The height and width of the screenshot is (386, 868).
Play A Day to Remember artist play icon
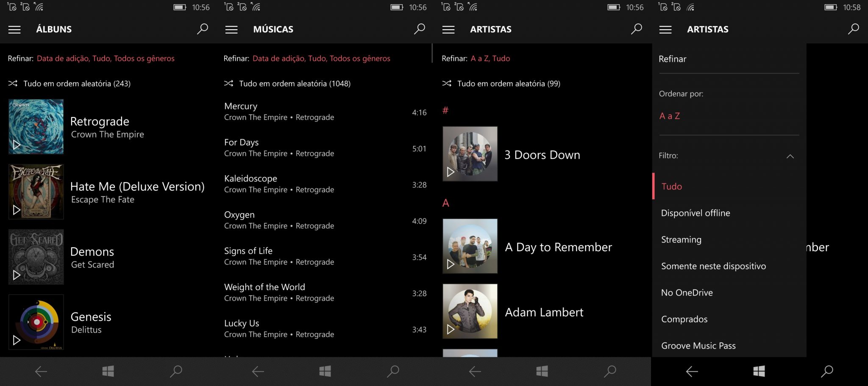click(x=451, y=264)
